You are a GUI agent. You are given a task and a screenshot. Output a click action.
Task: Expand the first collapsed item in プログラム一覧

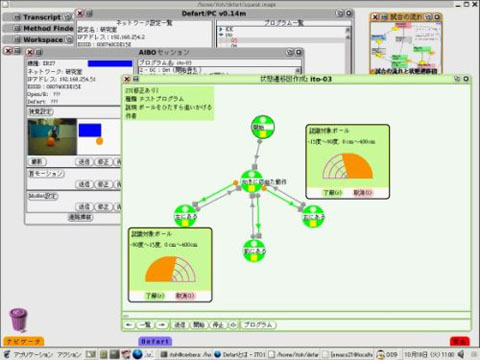point(221,29)
